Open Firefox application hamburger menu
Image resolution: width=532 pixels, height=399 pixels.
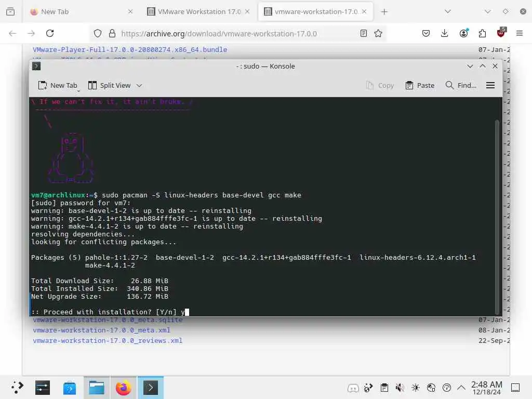(x=520, y=33)
